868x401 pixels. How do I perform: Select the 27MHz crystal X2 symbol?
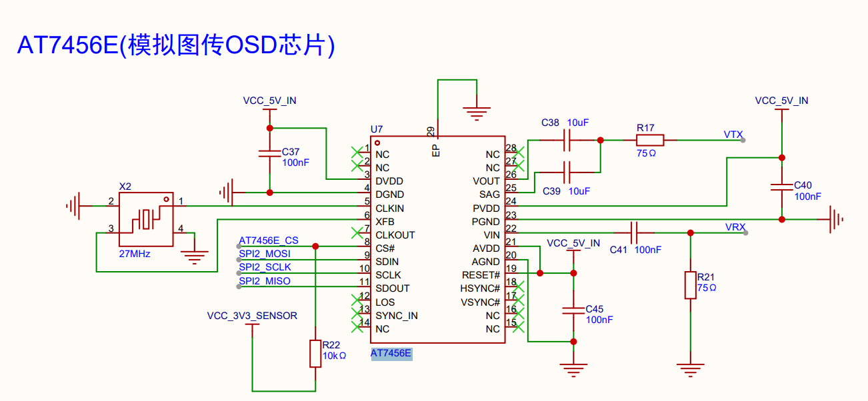click(x=145, y=218)
